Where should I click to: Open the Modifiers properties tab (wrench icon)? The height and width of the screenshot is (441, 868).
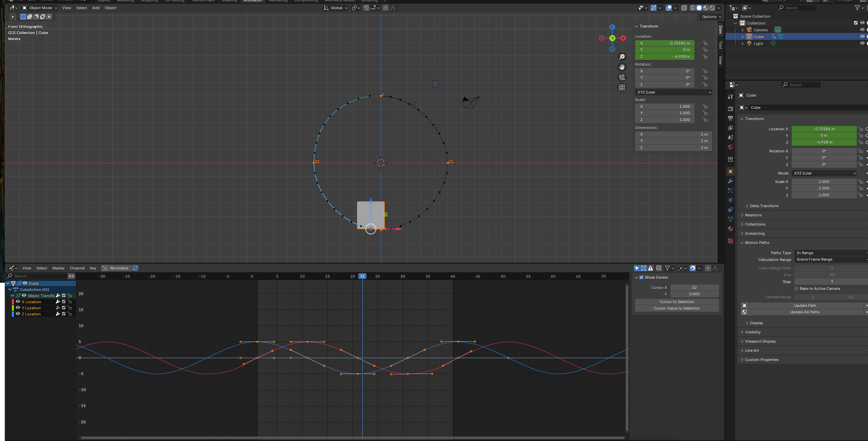730,181
